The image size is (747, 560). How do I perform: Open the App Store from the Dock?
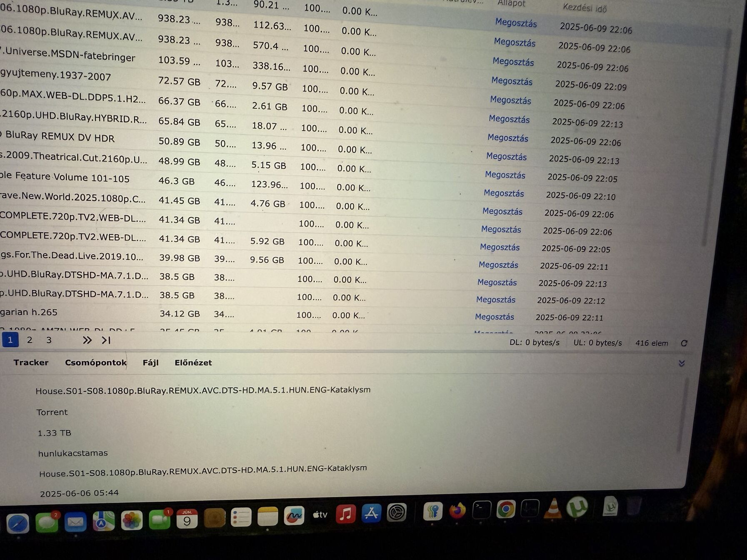point(371,513)
